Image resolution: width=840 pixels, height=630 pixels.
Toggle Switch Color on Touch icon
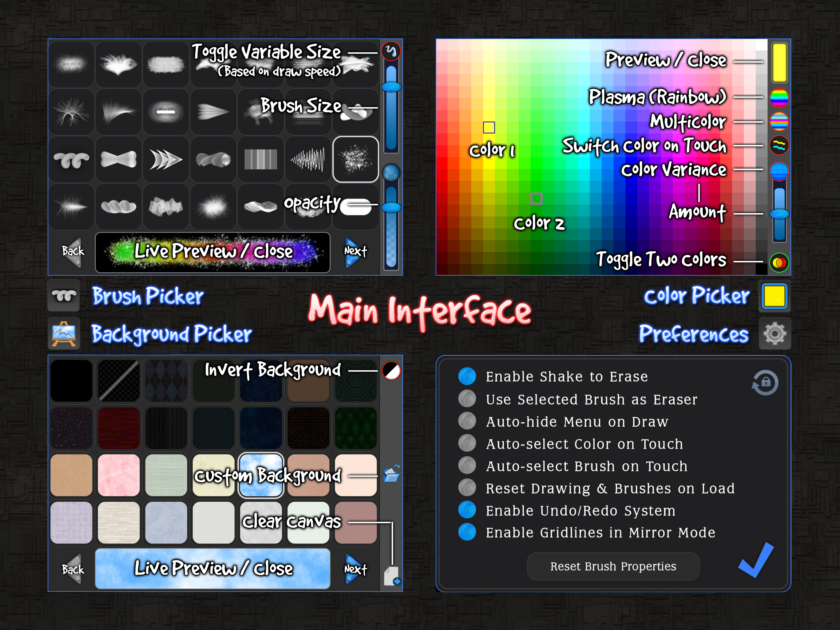pyautogui.click(x=779, y=145)
